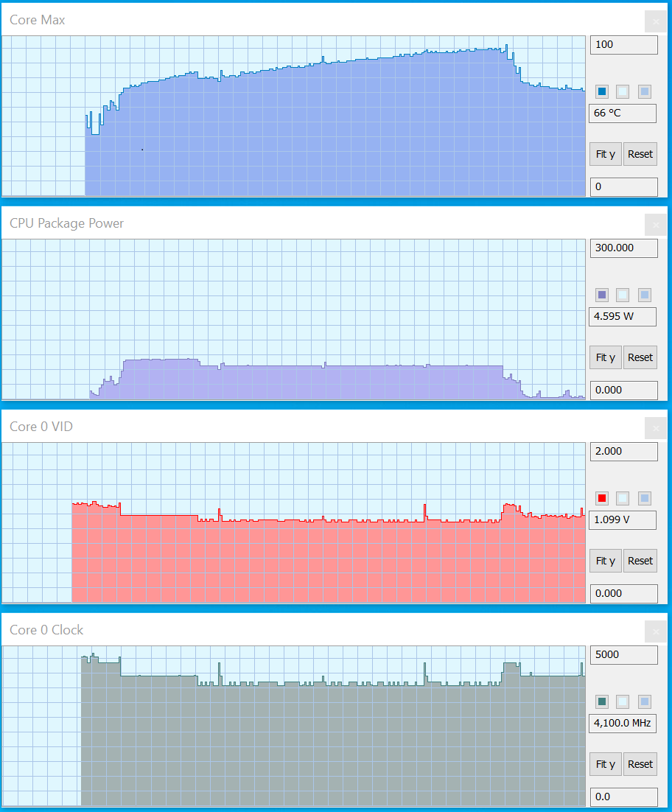Click the 66 °C current value readout
The image size is (672, 812).
coord(623,113)
